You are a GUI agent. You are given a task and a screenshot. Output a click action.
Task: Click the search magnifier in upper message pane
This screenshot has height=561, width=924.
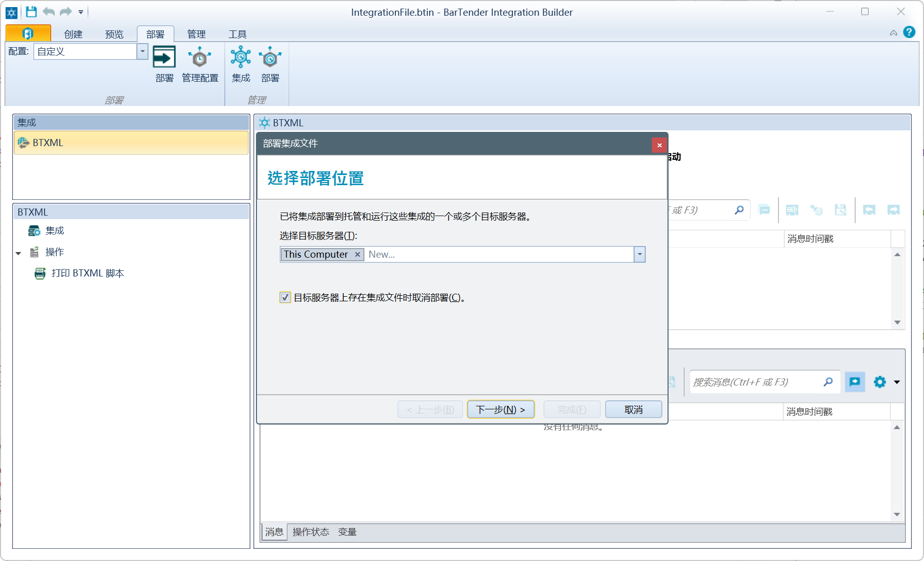coord(739,210)
